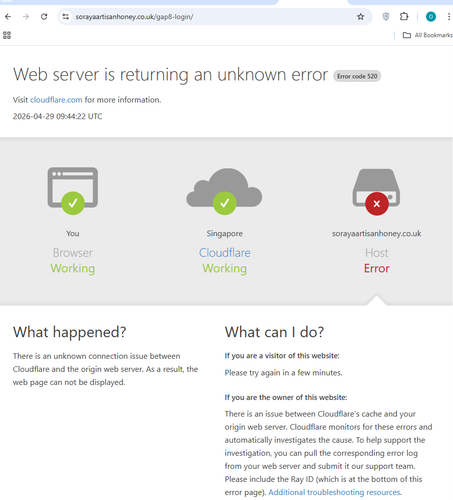453x500 pixels.
Task: Click 'Working' status under Browser
Action: point(73,268)
